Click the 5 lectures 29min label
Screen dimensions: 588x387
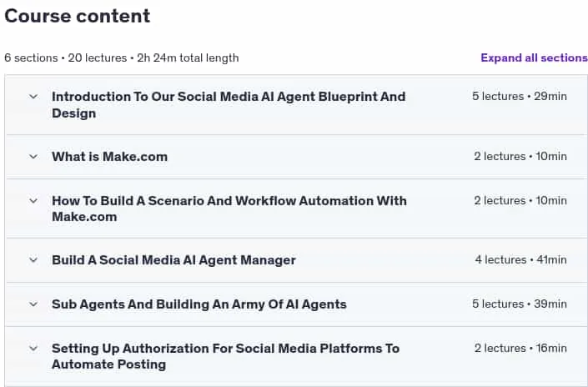coord(520,97)
